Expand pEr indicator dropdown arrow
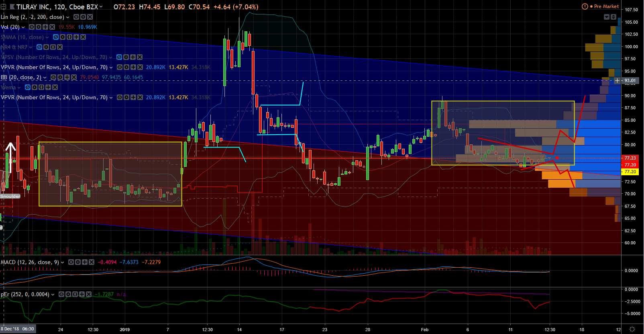Viewport: 644px width, 334px height. [x=53, y=295]
